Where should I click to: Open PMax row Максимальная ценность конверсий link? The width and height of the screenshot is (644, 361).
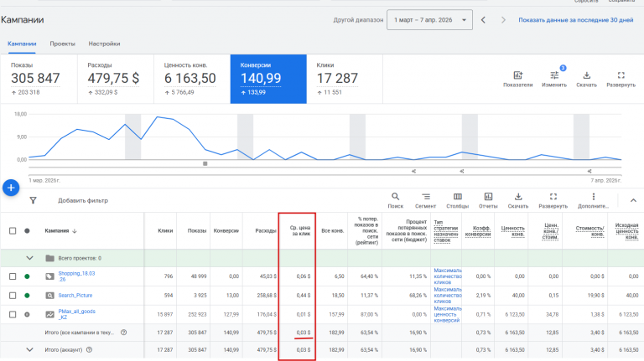448,315
